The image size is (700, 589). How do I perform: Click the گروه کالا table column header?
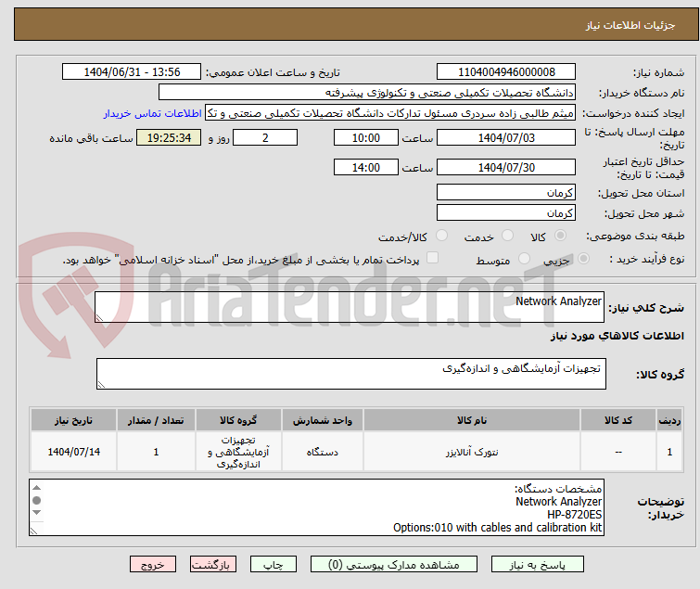pyautogui.click(x=238, y=420)
